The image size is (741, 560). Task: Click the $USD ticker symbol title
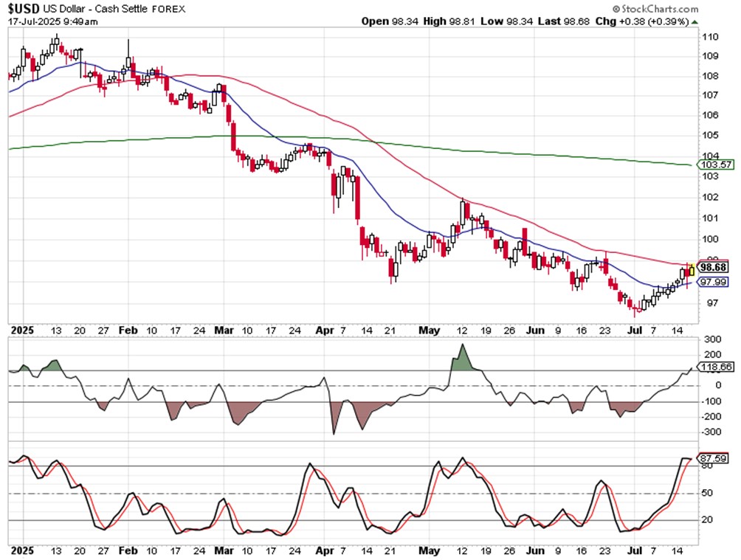pos(24,9)
